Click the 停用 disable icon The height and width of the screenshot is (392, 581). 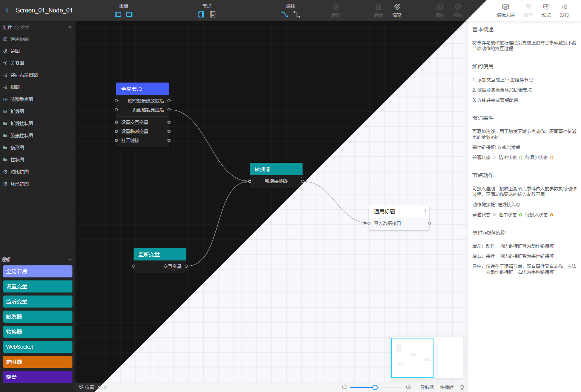(x=458, y=7)
